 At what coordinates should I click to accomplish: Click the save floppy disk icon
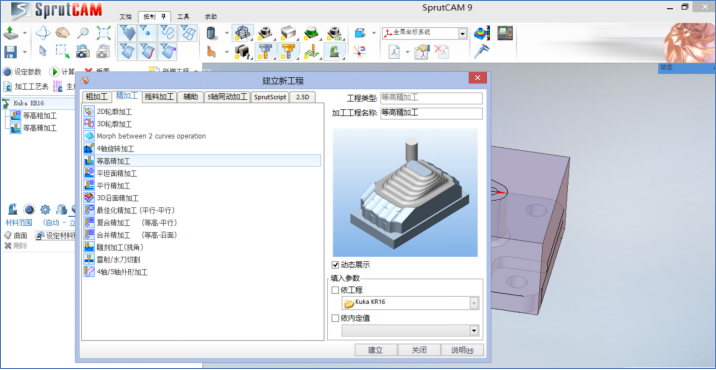point(10,51)
